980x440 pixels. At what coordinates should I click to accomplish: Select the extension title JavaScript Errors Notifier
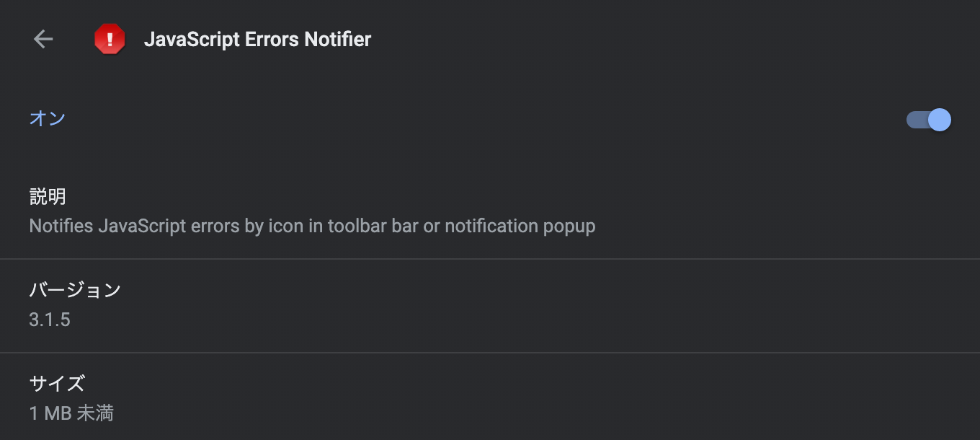click(x=259, y=39)
